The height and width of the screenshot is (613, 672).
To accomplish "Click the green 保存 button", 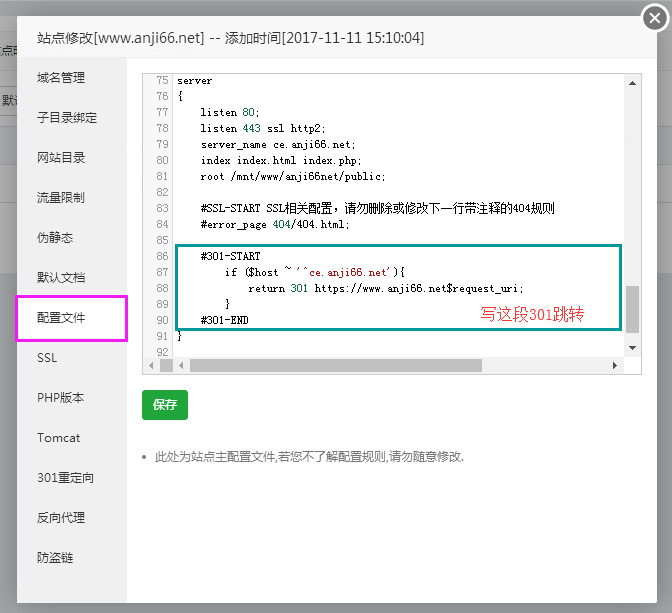I will pos(165,405).
